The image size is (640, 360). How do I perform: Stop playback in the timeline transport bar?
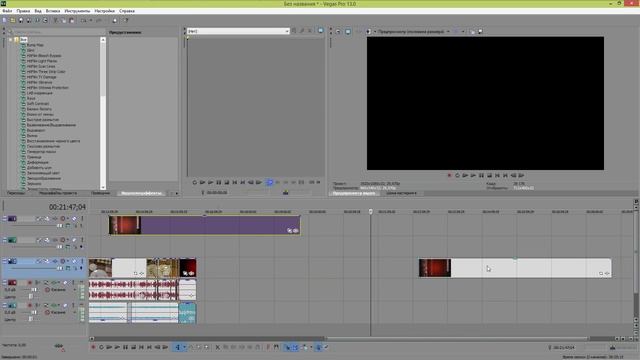(x=133, y=347)
